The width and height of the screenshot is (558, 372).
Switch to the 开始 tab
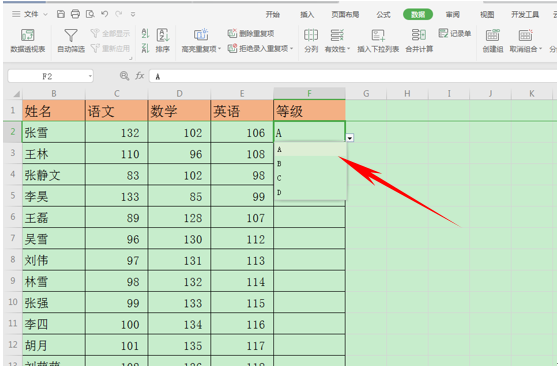click(273, 15)
